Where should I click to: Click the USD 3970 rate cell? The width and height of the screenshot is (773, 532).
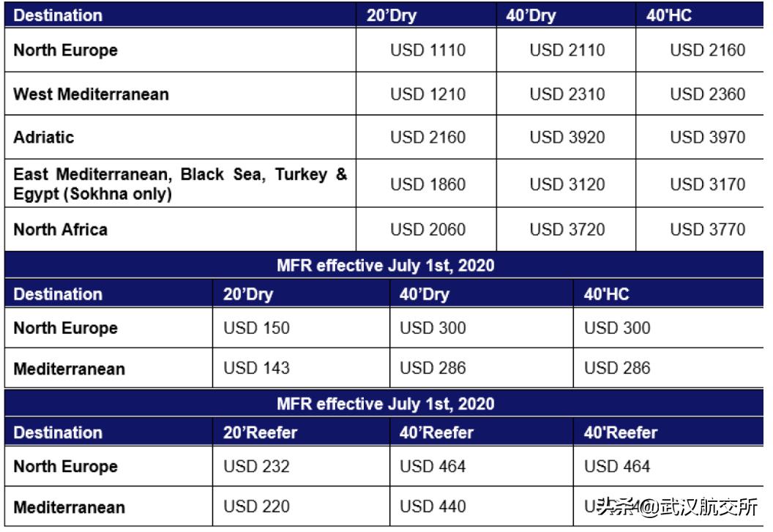tap(708, 137)
